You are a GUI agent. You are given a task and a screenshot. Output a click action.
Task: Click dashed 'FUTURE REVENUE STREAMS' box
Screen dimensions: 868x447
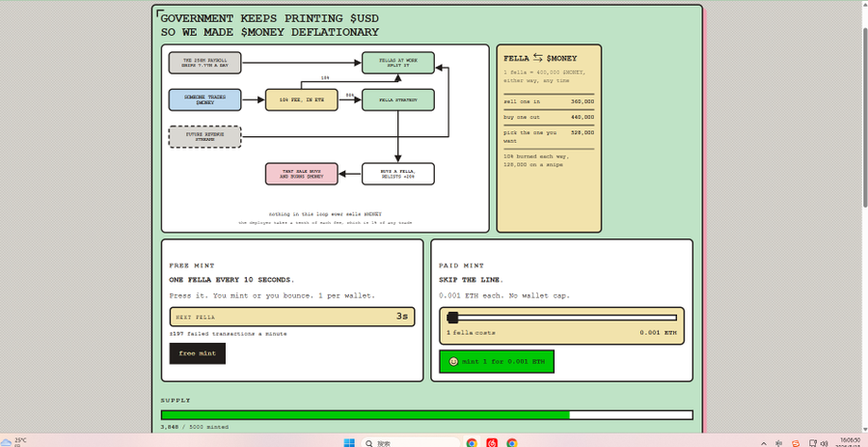[x=204, y=137]
